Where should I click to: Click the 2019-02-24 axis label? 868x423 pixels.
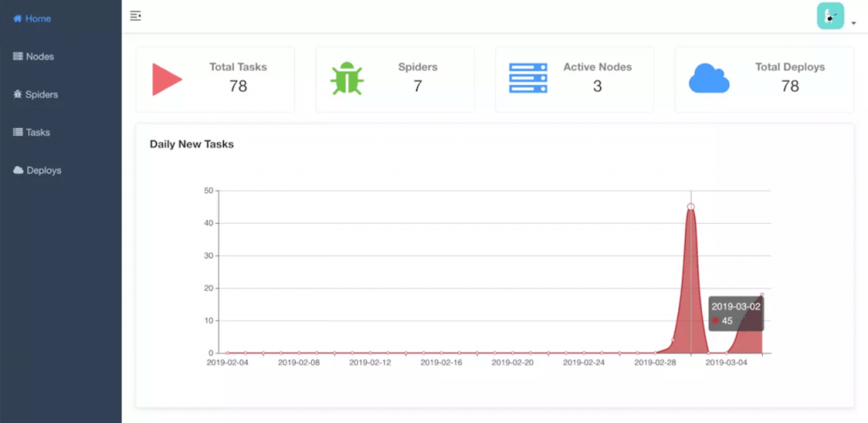[x=584, y=363]
